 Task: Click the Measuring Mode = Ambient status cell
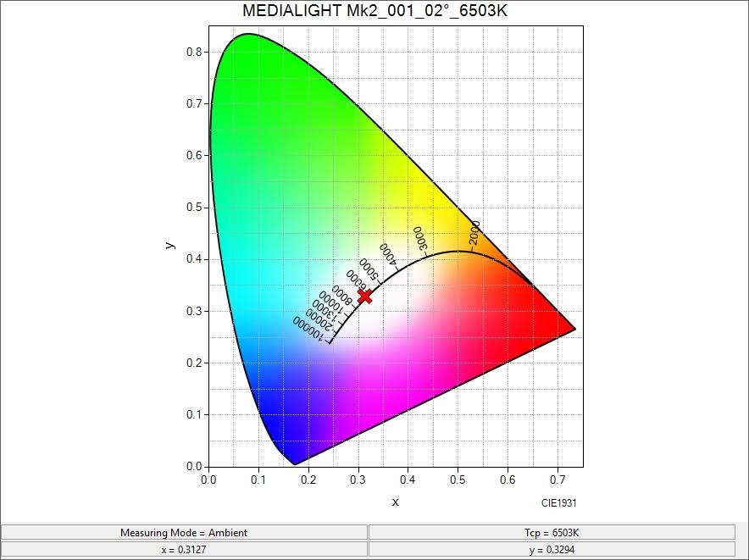(186, 533)
